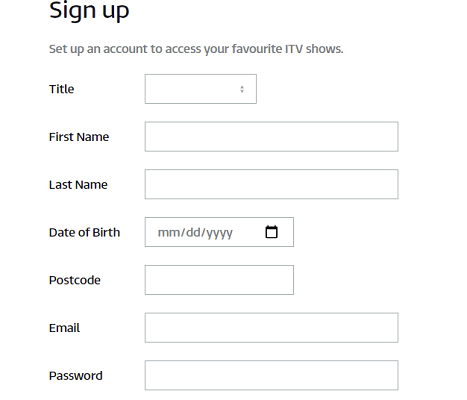Click the Title field label
Screen dimensions: 467x400
pos(62,89)
